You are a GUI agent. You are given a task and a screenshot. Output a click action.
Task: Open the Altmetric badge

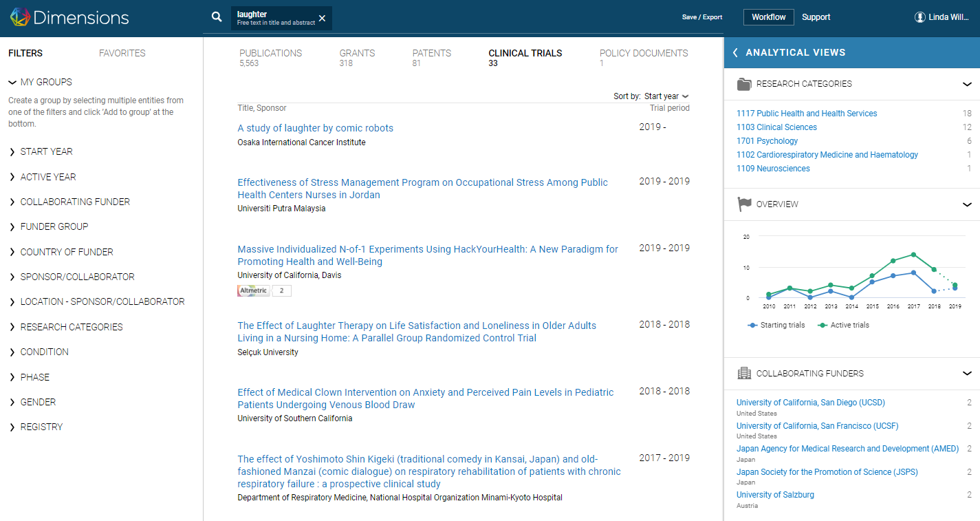(254, 291)
